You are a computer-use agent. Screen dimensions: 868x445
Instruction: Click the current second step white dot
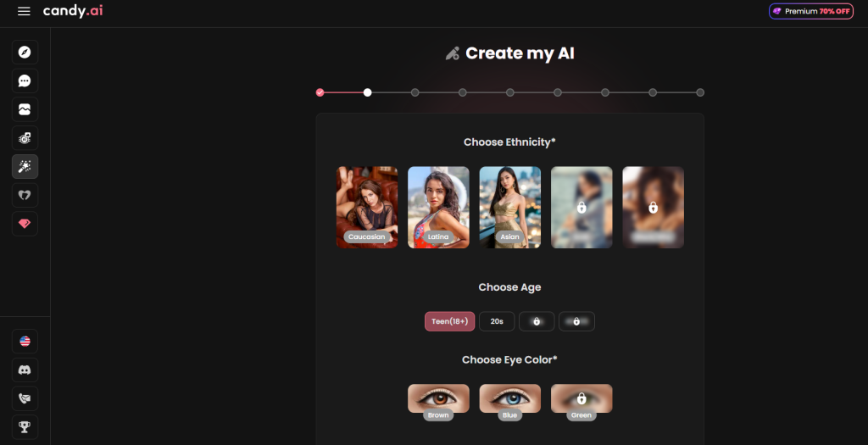tap(368, 92)
